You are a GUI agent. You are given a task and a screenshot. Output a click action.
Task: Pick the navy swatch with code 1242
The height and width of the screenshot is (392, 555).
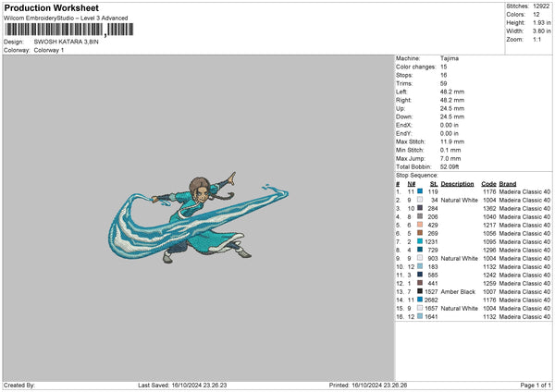(420, 275)
